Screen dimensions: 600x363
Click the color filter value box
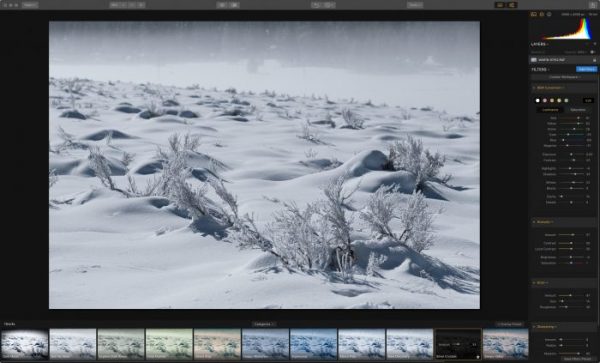[588, 101]
